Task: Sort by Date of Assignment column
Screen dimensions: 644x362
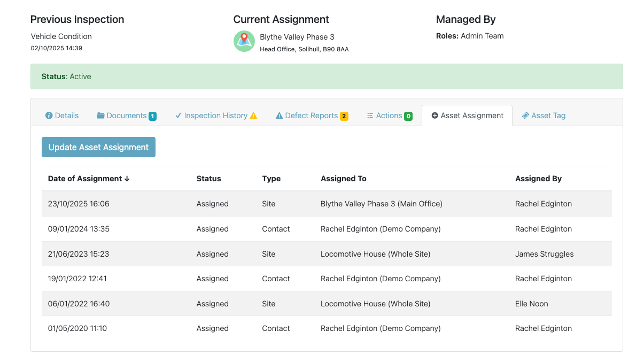Action: [89, 179]
